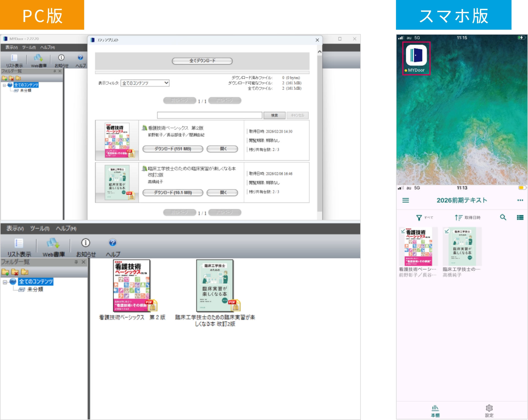Click 2026前期テキスト title in phone app

click(x=462, y=200)
